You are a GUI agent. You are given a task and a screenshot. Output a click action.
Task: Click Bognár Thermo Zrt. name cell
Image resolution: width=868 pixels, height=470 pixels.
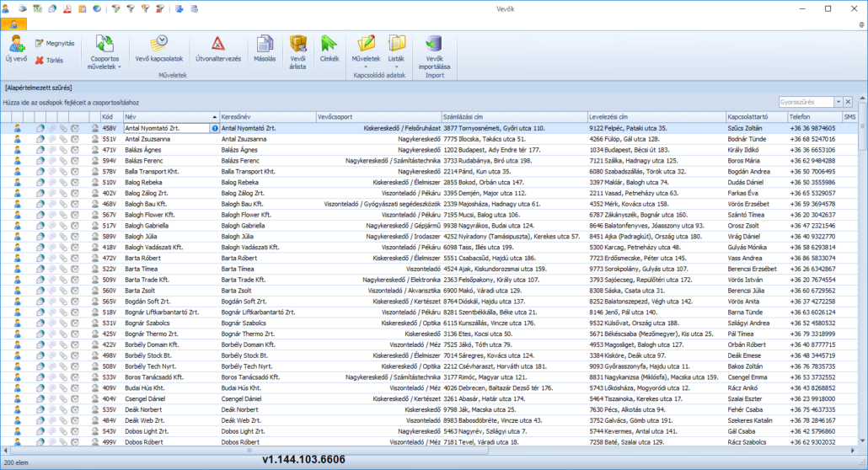tap(171, 334)
